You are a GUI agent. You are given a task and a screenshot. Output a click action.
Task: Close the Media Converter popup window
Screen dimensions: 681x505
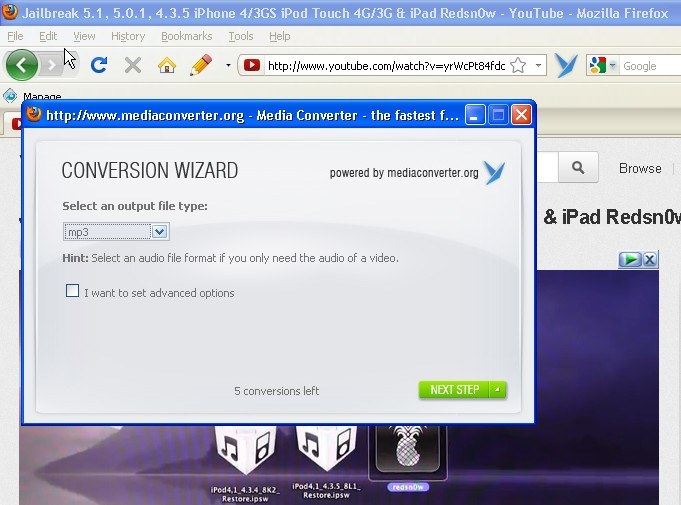tap(521, 115)
